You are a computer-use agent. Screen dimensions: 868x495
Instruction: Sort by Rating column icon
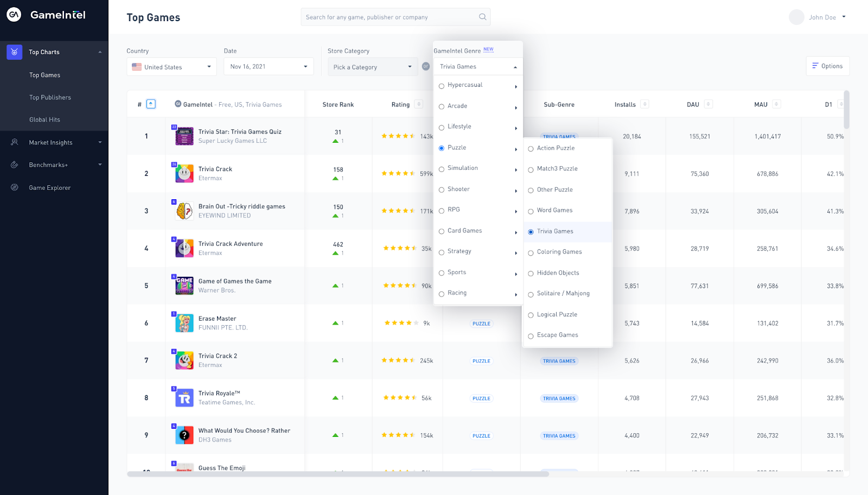coord(418,104)
